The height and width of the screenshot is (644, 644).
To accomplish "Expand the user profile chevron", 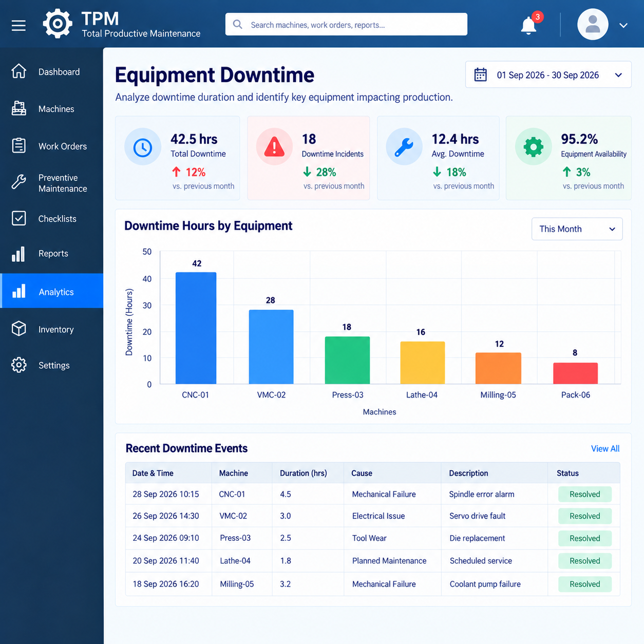I will pos(623,25).
